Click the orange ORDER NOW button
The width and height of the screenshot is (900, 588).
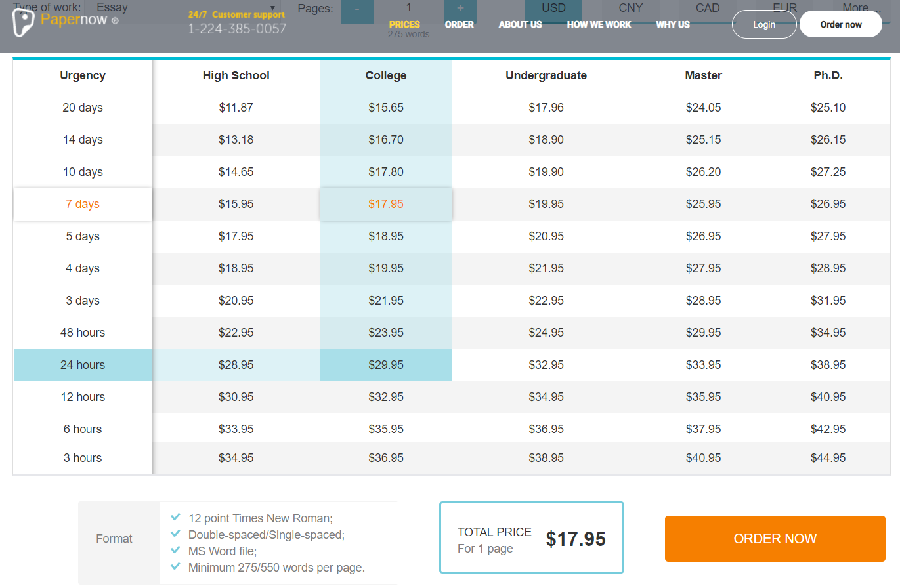(775, 539)
